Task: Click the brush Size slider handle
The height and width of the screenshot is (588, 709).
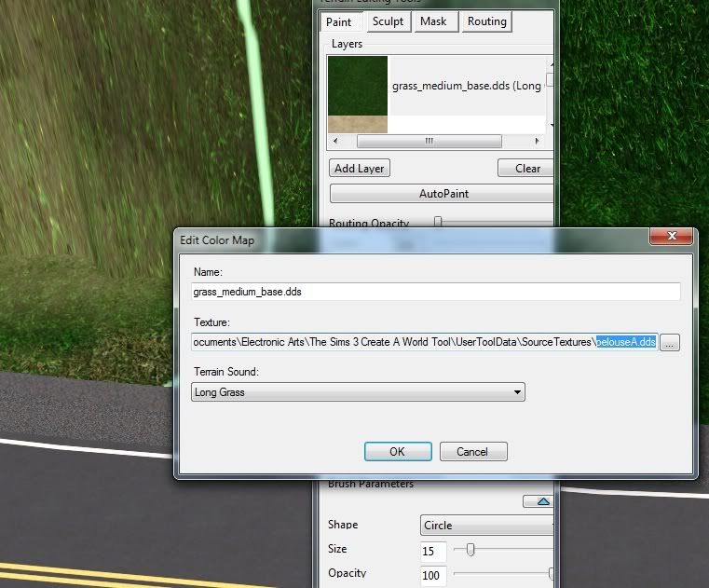Action: point(470,550)
